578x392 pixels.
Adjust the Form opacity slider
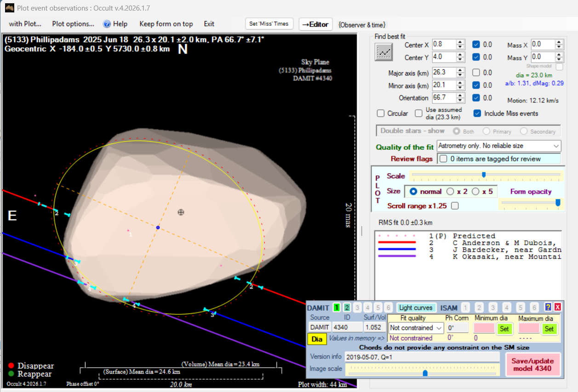pos(558,203)
